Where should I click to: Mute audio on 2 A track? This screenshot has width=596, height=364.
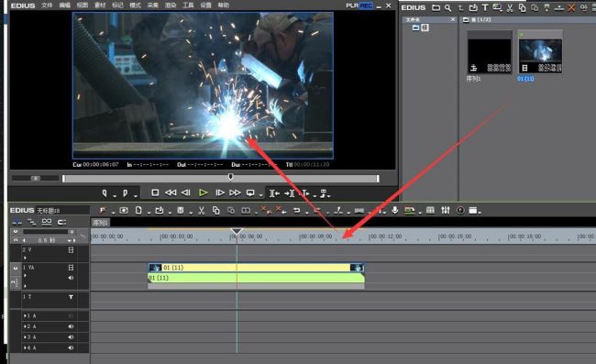tap(71, 326)
